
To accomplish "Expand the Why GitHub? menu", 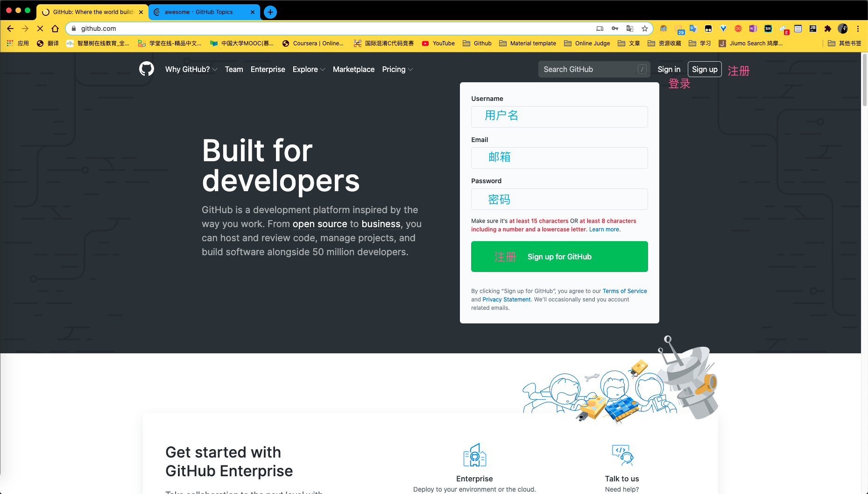I will coord(191,69).
